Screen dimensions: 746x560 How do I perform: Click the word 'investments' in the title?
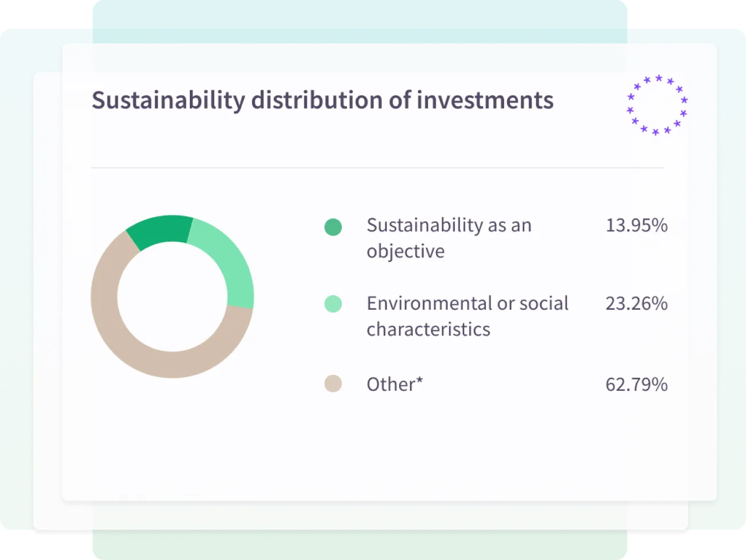[485, 101]
